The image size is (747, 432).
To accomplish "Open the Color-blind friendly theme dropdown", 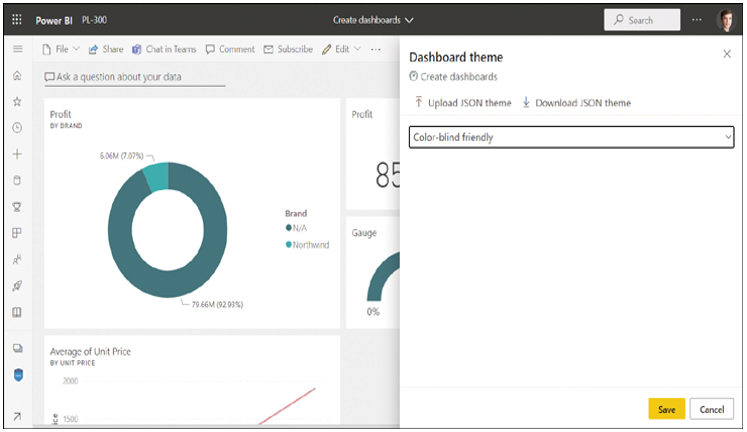I will point(571,137).
